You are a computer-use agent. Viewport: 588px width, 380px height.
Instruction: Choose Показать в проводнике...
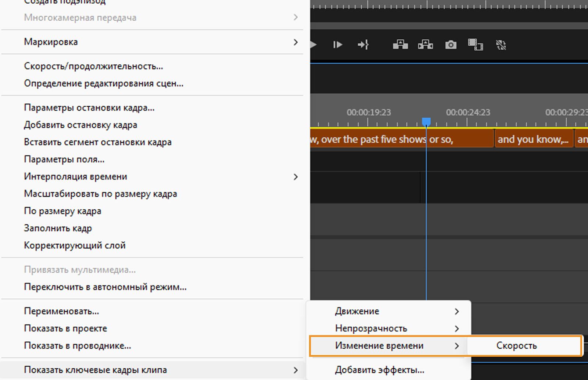click(152, 346)
